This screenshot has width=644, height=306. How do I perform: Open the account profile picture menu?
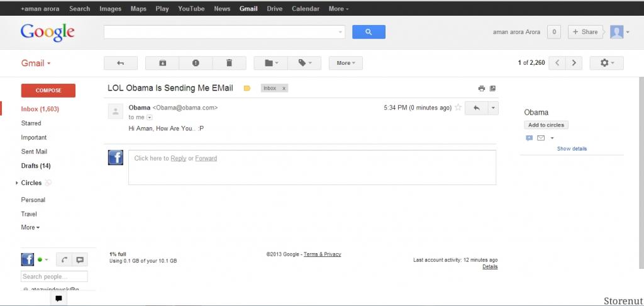[x=619, y=32]
